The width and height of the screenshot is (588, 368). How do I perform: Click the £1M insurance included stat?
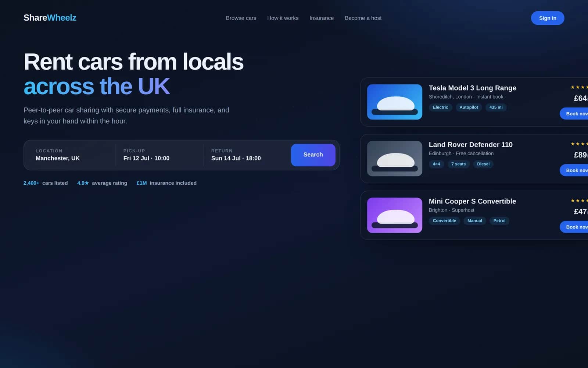coord(166,183)
